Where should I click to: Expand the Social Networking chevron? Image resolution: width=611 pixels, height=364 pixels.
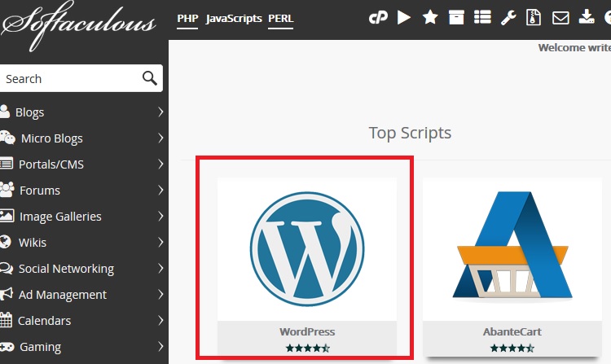(160, 269)
